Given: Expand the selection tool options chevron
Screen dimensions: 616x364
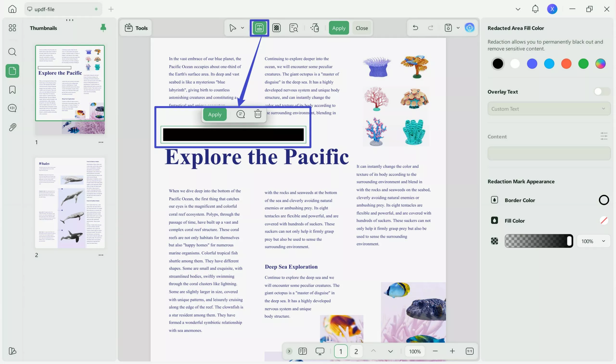Looking at the screenshot, I should click(x=242, y=28).
